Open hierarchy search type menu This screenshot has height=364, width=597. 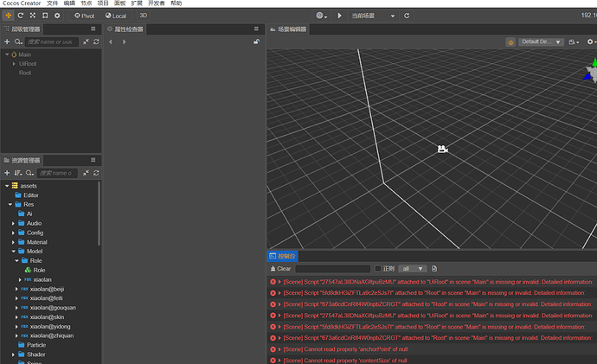[x=18, y=42]
